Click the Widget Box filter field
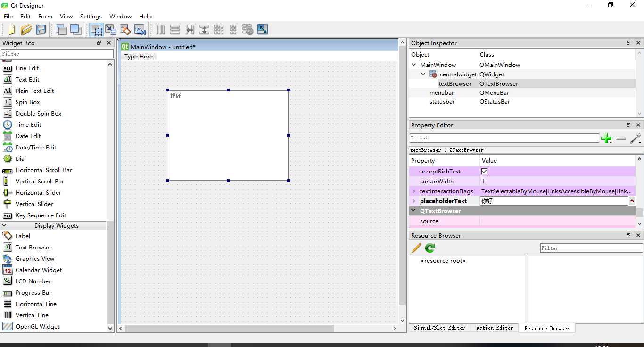Image resolution: width=644 pixels, height=347 pixels. click(57, 54)
